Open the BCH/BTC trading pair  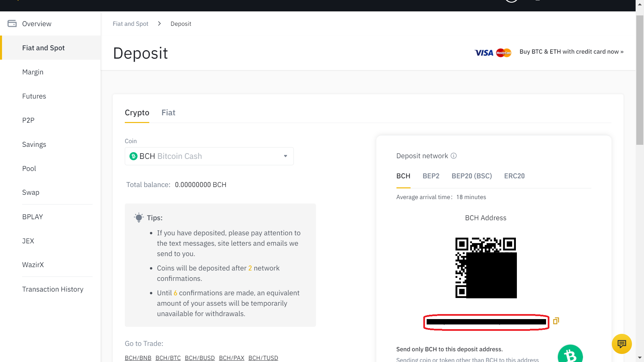pyautogui.click(x=168, y=358)
